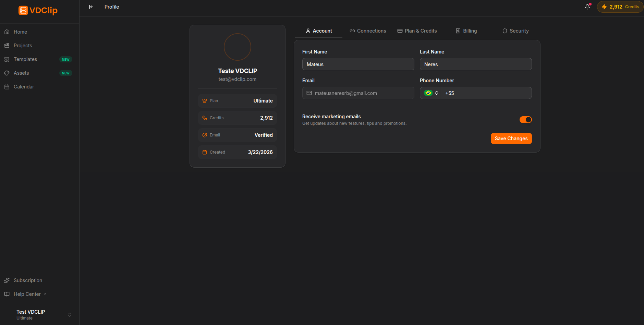Disable the marketing emails toggle

coord(525,120)
